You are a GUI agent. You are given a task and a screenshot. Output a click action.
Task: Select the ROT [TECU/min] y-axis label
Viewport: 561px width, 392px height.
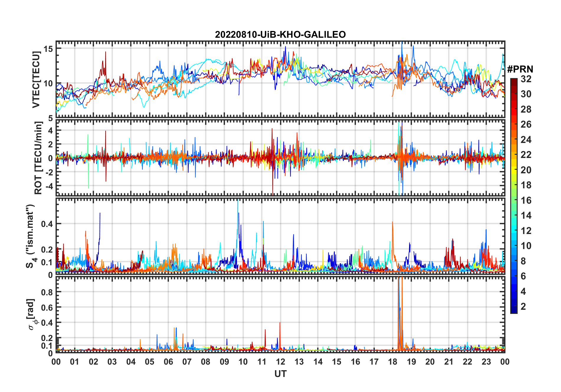click(x=38, y=158)
